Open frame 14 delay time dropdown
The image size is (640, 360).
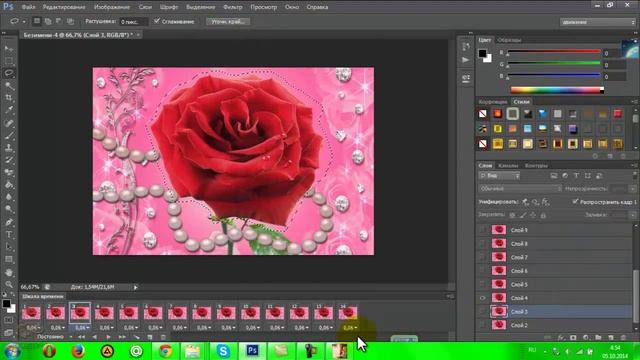point(349,327)
